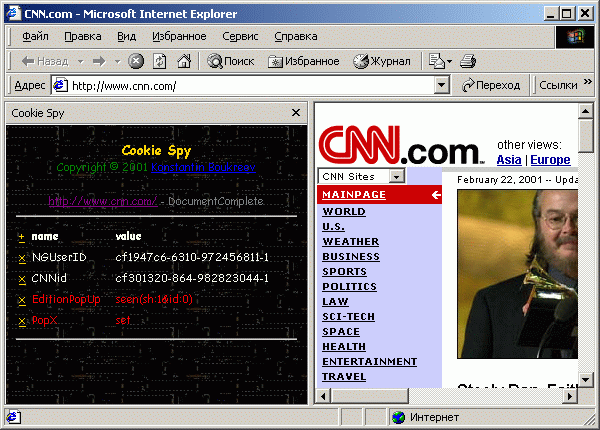Open the Сервис menu

[240, 36]
